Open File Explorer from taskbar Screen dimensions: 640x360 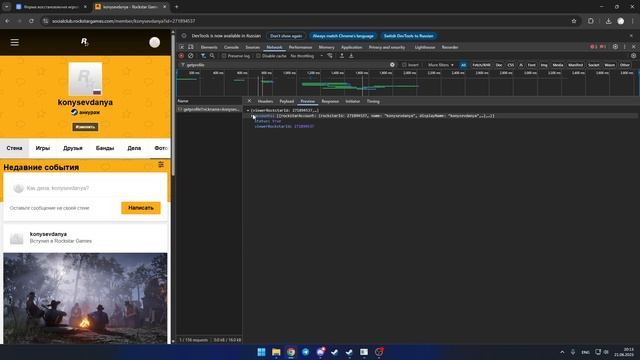coord(276,352)
